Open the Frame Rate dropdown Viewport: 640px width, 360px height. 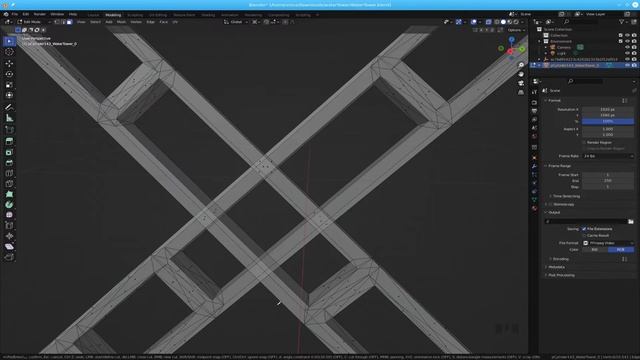tap(608, 156)
